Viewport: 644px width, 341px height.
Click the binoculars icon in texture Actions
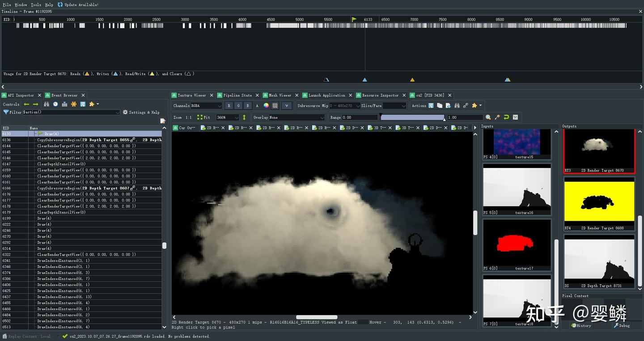457,106
